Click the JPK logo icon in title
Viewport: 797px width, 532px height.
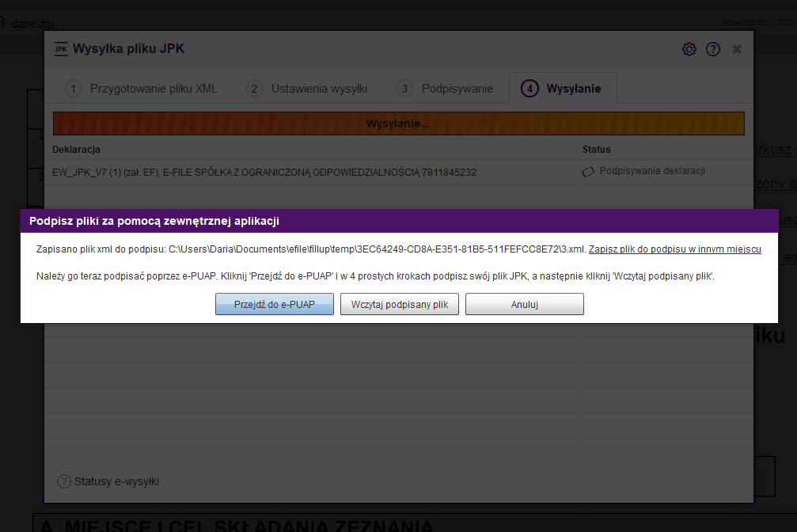coord(61,49)
